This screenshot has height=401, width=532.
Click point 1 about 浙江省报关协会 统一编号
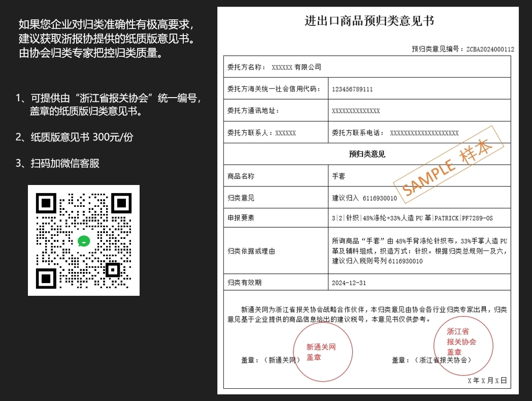click(108, 105)
